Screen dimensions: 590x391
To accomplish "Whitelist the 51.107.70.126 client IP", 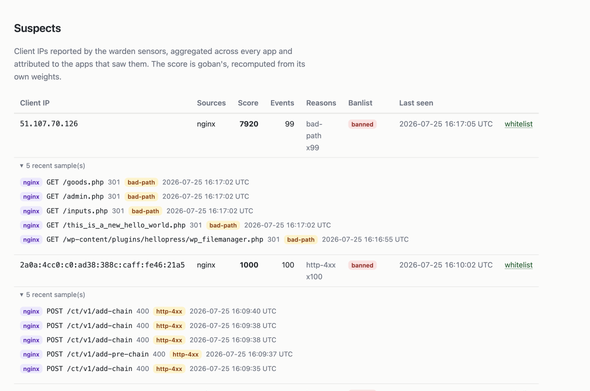I will 519,124.
